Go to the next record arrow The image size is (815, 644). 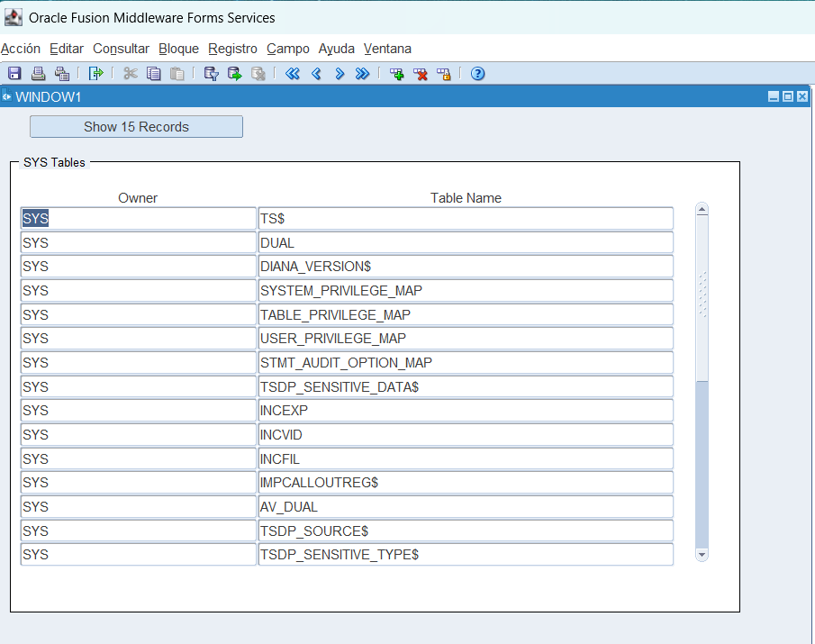(x=340, y=74)
